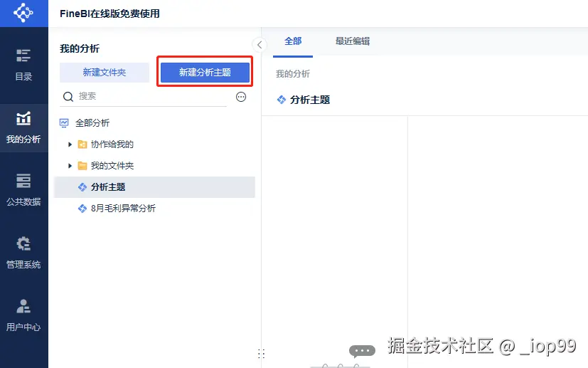Viewport: 588px width, 368px height.
Task: Switch to the 最近编辑 tab
Action: 353,41
